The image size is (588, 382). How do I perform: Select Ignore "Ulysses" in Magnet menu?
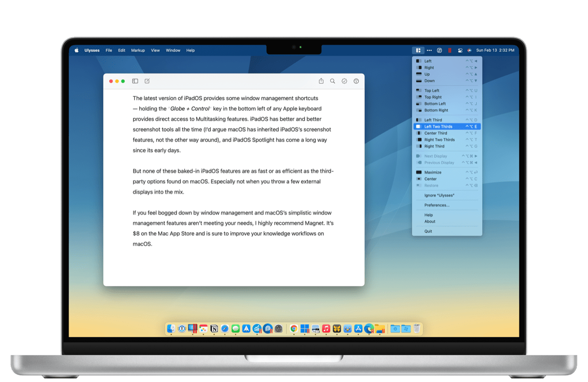(447, 195)
